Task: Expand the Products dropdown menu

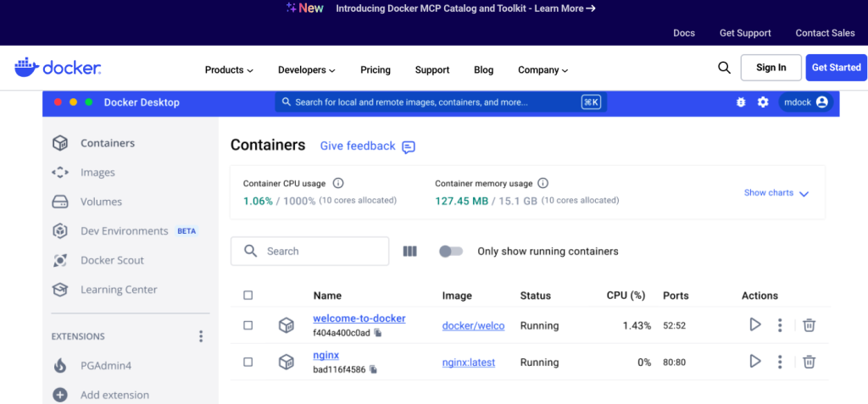Action: [229, 69]
